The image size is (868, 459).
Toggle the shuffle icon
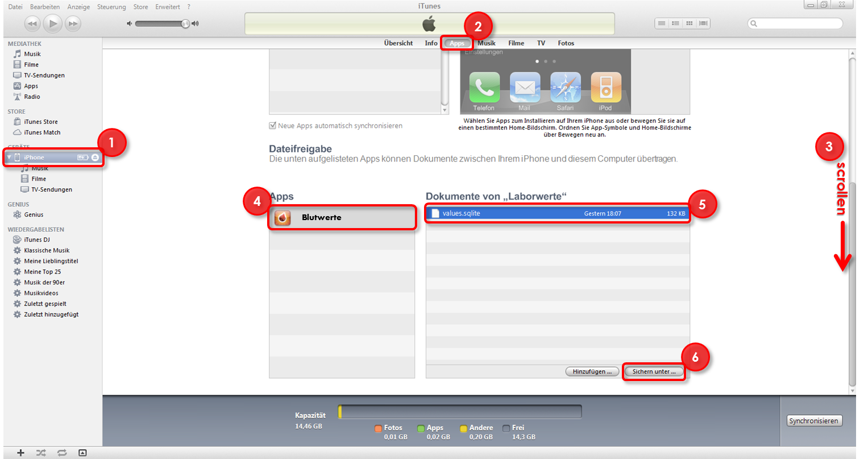(x=41, y=453)
